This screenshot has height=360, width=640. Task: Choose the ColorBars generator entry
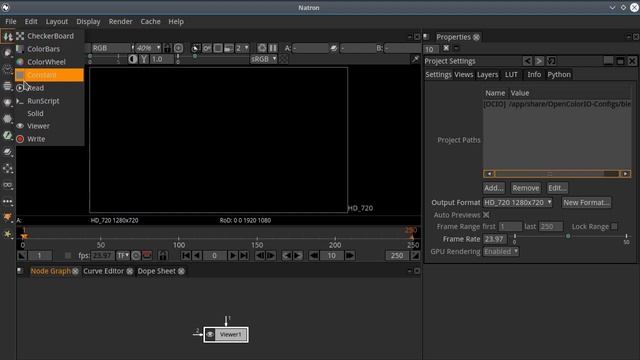[x=49, y=49]
